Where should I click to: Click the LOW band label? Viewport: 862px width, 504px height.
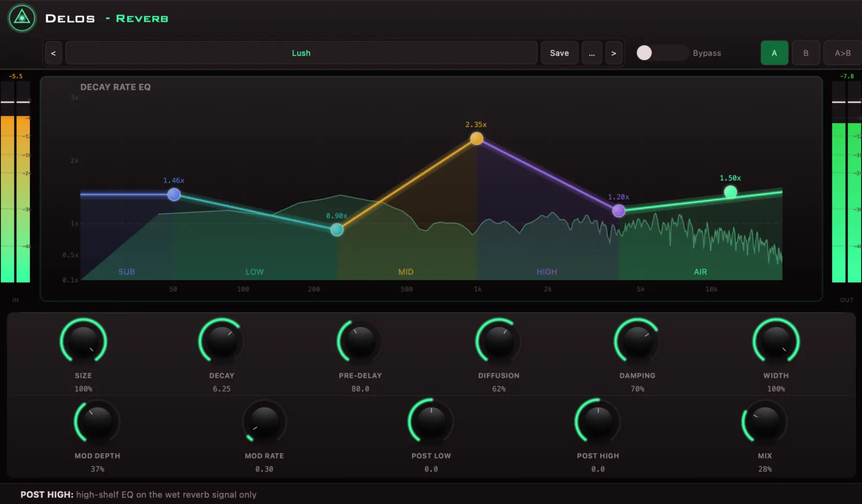click(254, 272)
